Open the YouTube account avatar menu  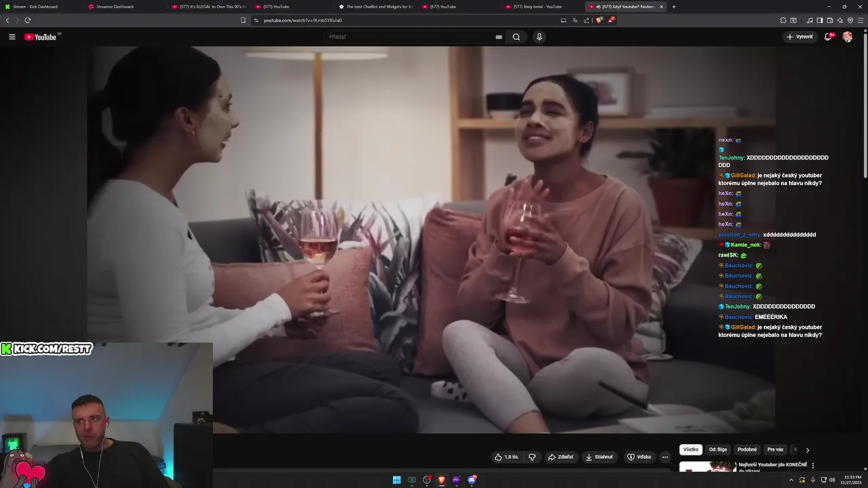click(x=847, y=37)
